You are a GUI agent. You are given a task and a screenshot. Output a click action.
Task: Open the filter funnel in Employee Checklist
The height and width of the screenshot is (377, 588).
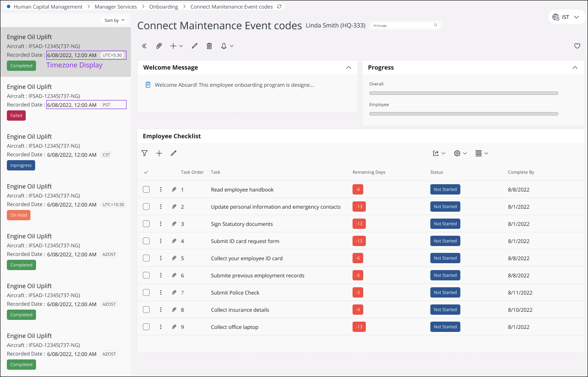(145, 153)
